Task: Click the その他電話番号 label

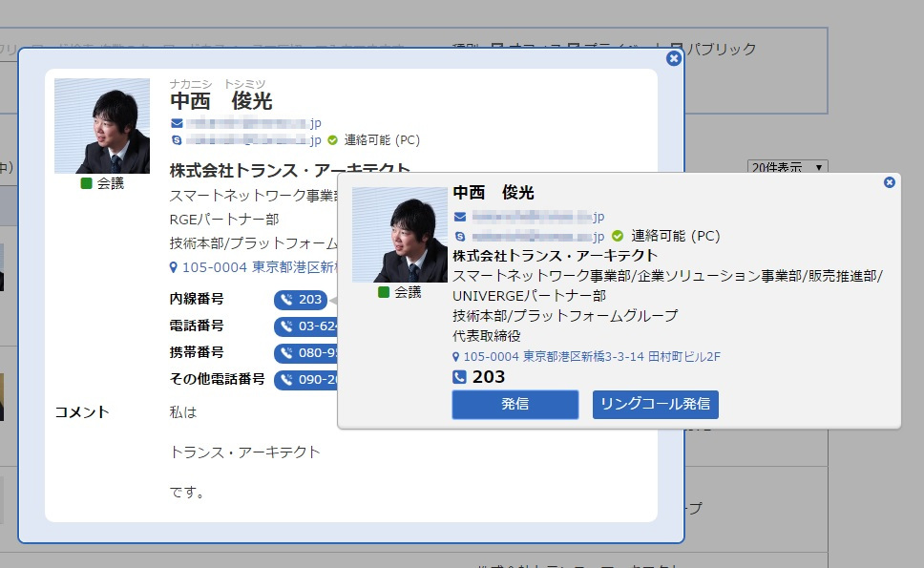Action: pyautogui.click(x=218, y=379)
